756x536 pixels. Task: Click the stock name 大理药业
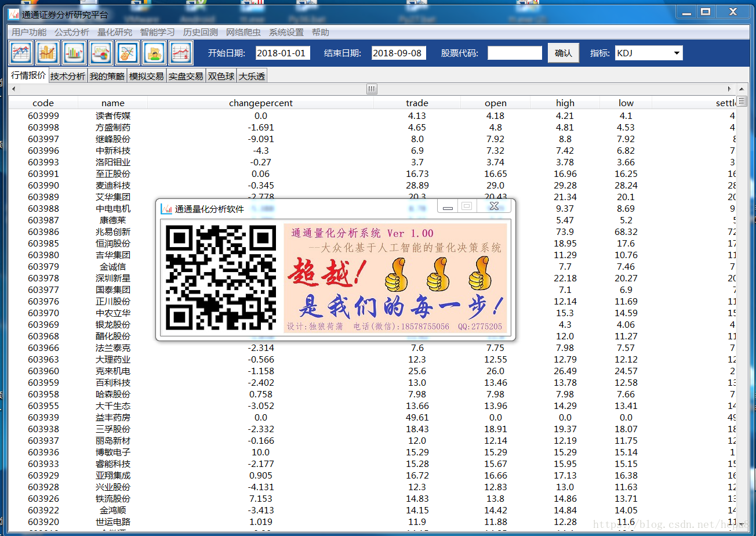pyautogui.click(x=113, y=360)
